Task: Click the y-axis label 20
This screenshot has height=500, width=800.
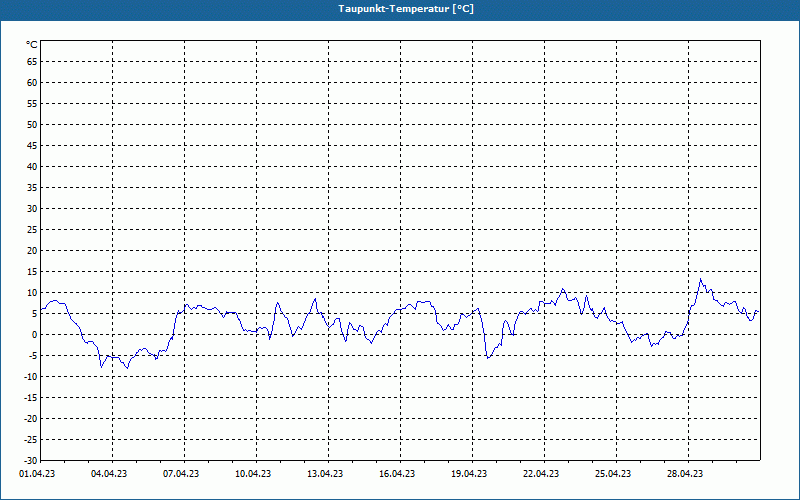Action: pos(32,251)
